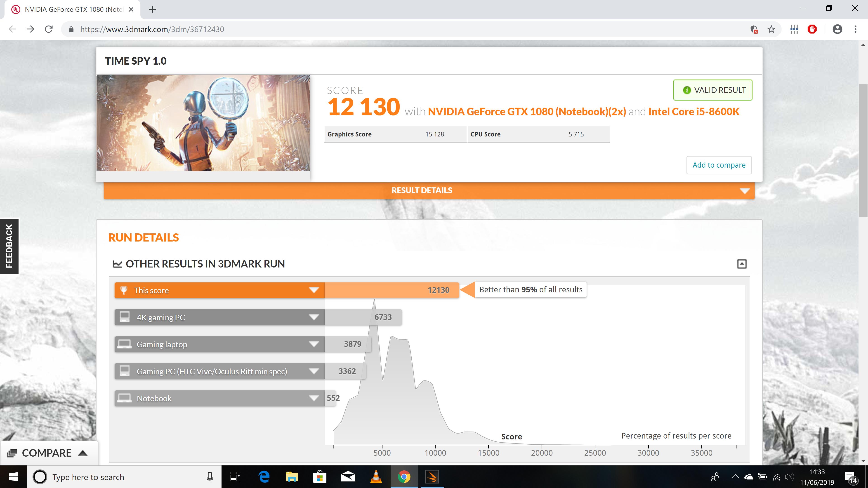Expand the Notebook dropdown
868x488 pixels.
[314, 398]
